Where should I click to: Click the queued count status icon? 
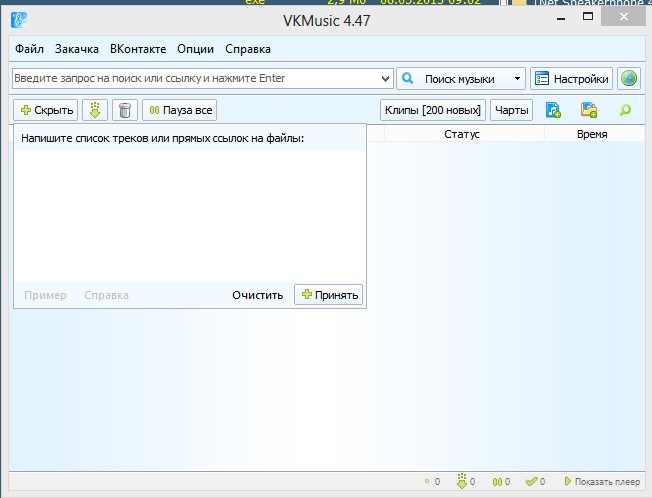click(x=427, y=481)
